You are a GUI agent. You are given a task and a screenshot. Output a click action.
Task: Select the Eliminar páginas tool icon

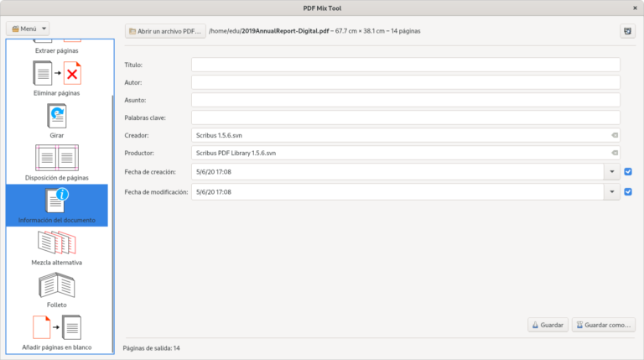[57, 74]
